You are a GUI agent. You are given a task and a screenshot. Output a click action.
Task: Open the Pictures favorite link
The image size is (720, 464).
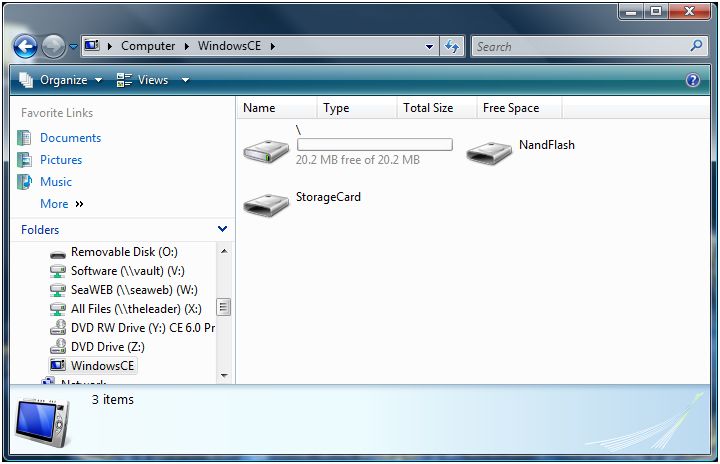click(61, 160)
